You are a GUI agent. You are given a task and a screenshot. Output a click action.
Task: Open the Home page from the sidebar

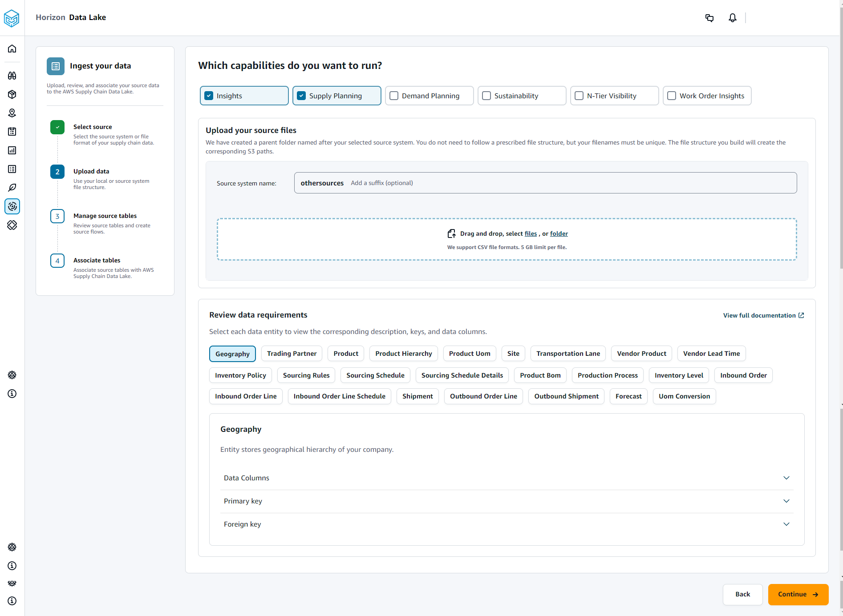pos(12,48)
